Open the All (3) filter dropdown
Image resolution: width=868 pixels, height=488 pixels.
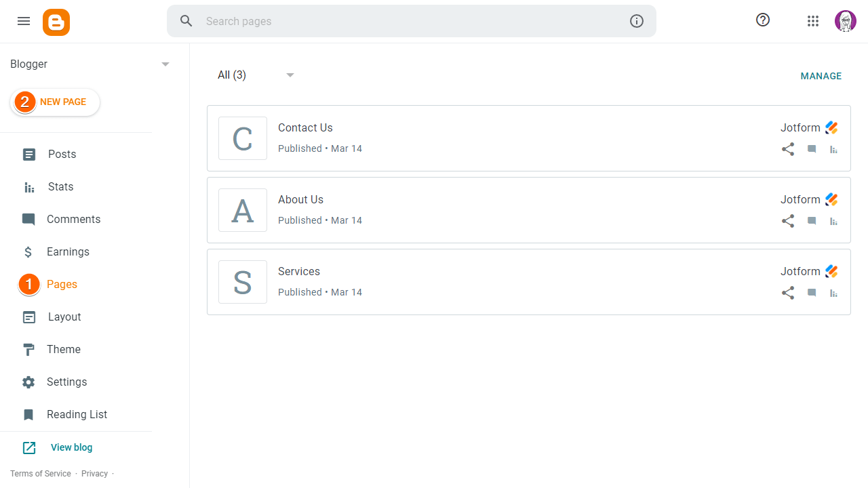(256, 75)
